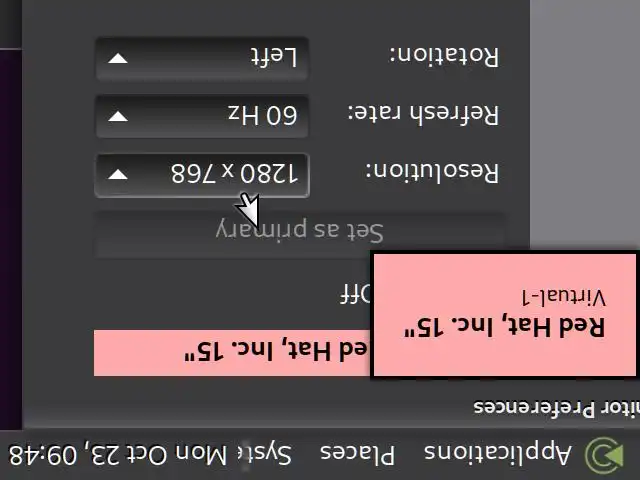Open the Refresh rate dropdown showing 60 Hz
640x480 pixels.
(x=202, y=116)
